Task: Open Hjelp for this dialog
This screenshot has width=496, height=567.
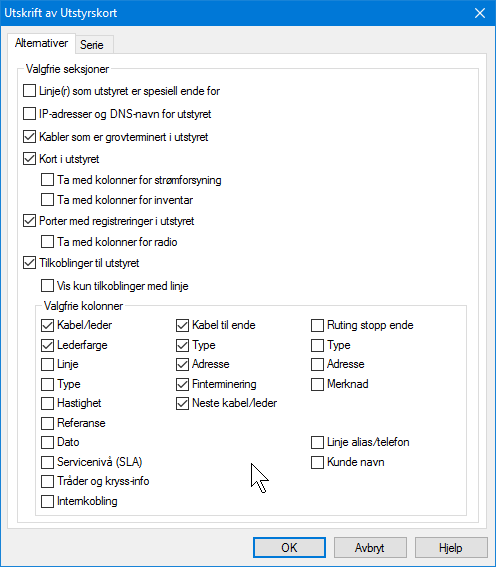Action: pyautogui.click(x=451, y=547)
